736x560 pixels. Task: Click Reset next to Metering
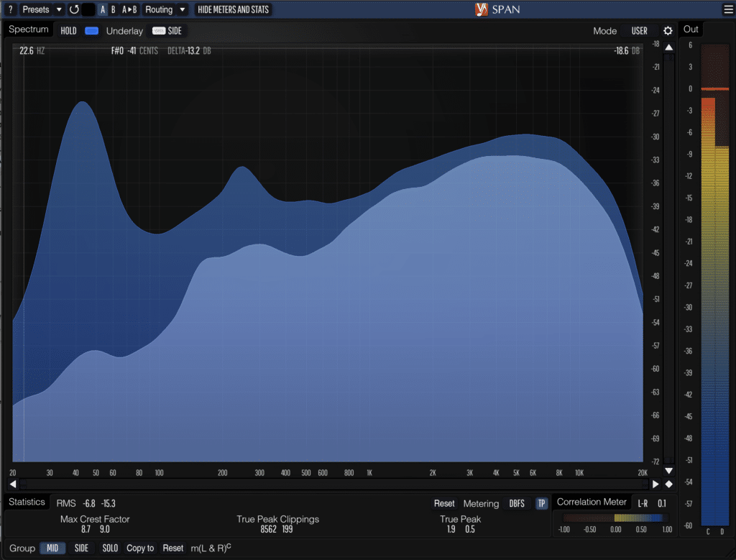point(444,504)
